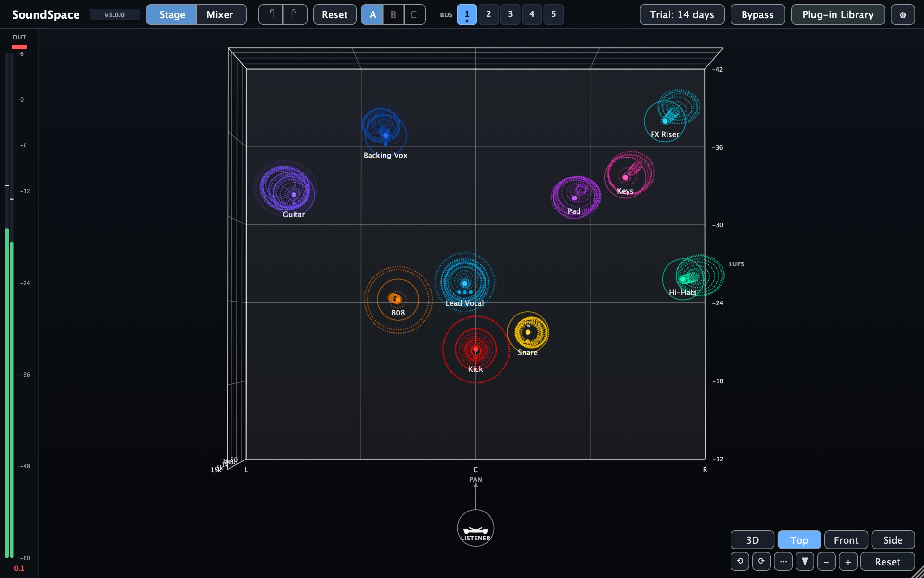
Task: Switch to snapshot C
Action: pyautogui.click(x=414, y=14)
